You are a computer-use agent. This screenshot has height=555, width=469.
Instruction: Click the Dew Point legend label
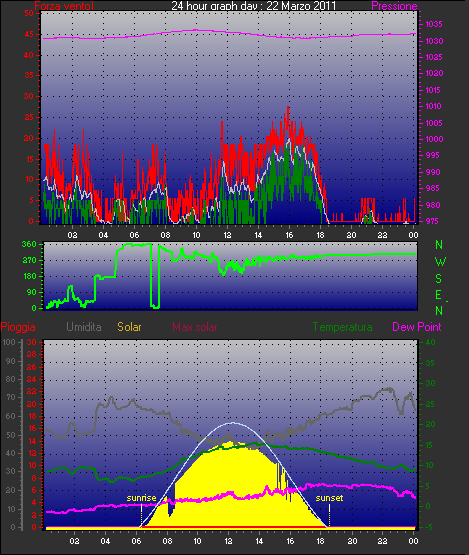417,327
